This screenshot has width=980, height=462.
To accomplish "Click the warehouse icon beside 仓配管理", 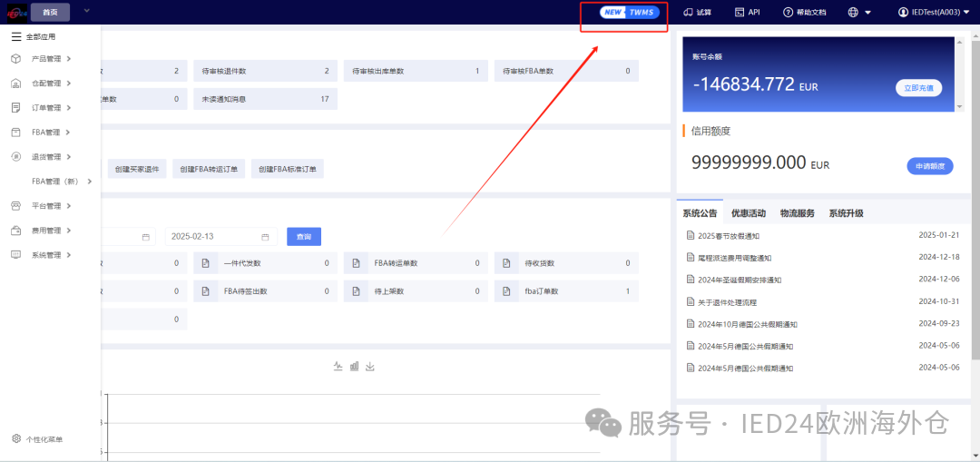I will [x=16, y=84].
